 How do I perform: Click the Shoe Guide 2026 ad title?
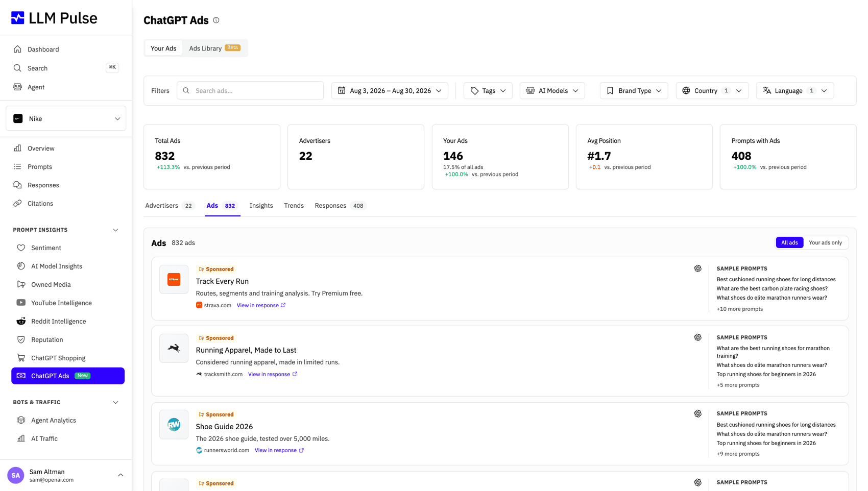224,427
